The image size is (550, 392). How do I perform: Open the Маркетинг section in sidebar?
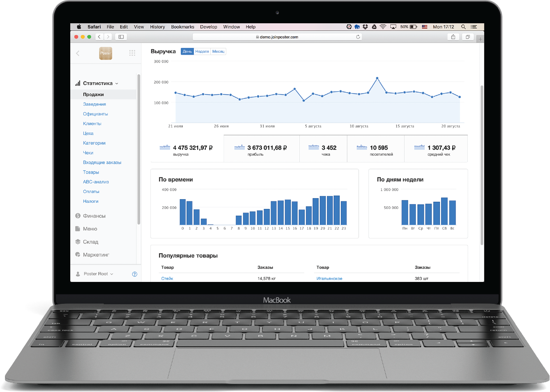point(96,255)
